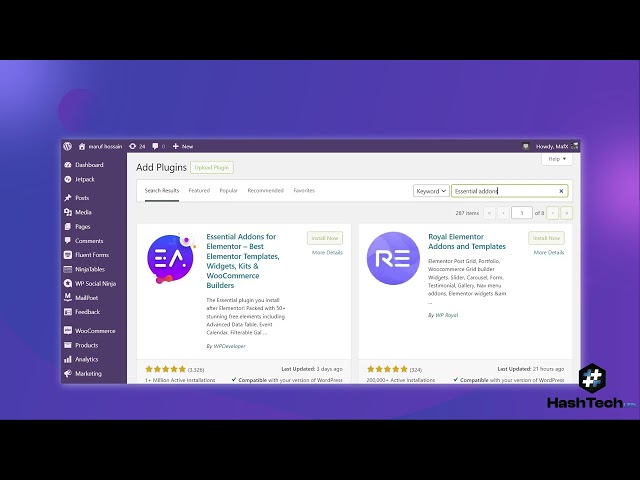Click the star rating of Royal Elementor

(x=387, y=369)
